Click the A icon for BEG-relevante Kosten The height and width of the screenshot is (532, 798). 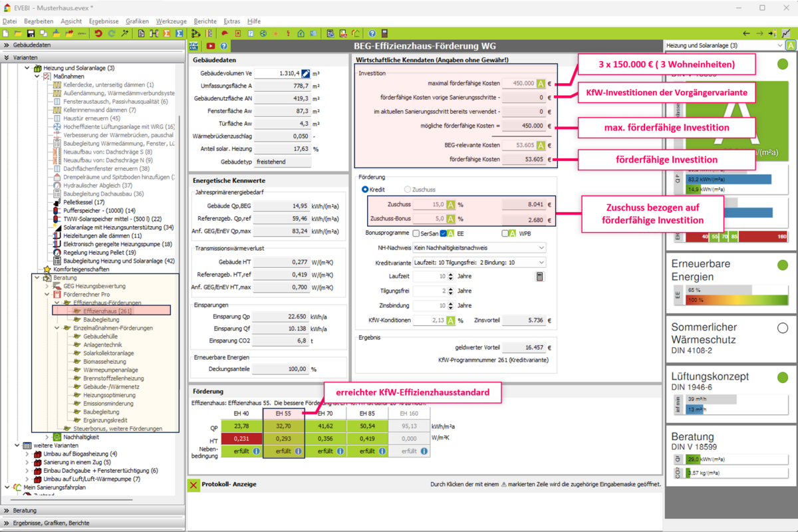coord(541,145)
